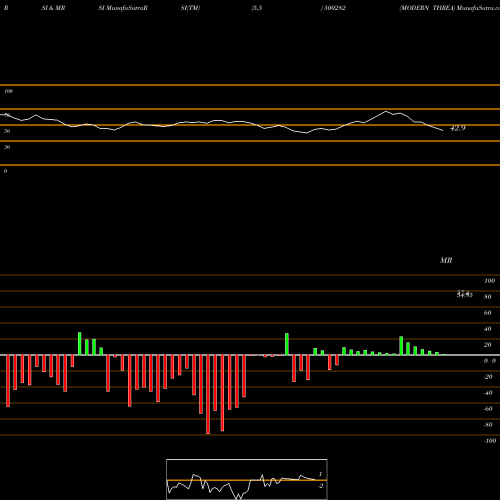Click the overlapping MR value near 54.93
Image resolution: width=500 pixels, height=500 pixels.
point(464,294)
